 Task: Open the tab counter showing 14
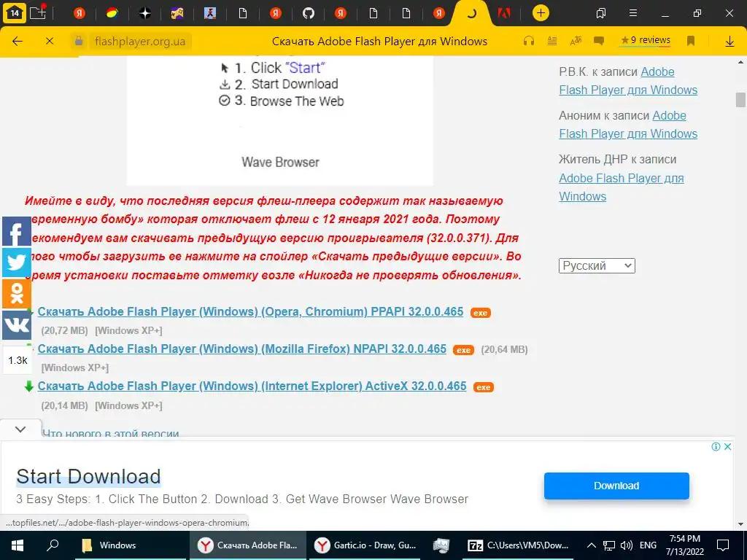click(x=15, y=13)
